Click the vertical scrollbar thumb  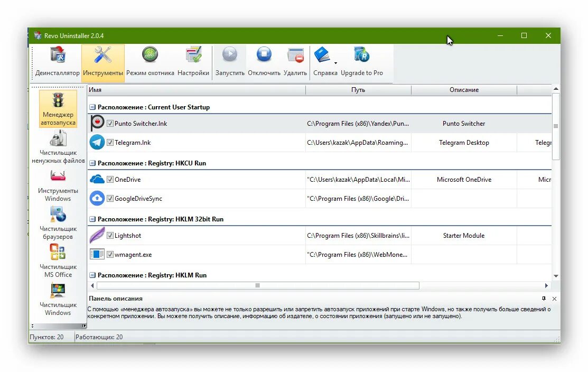click(x=556, y=126)
